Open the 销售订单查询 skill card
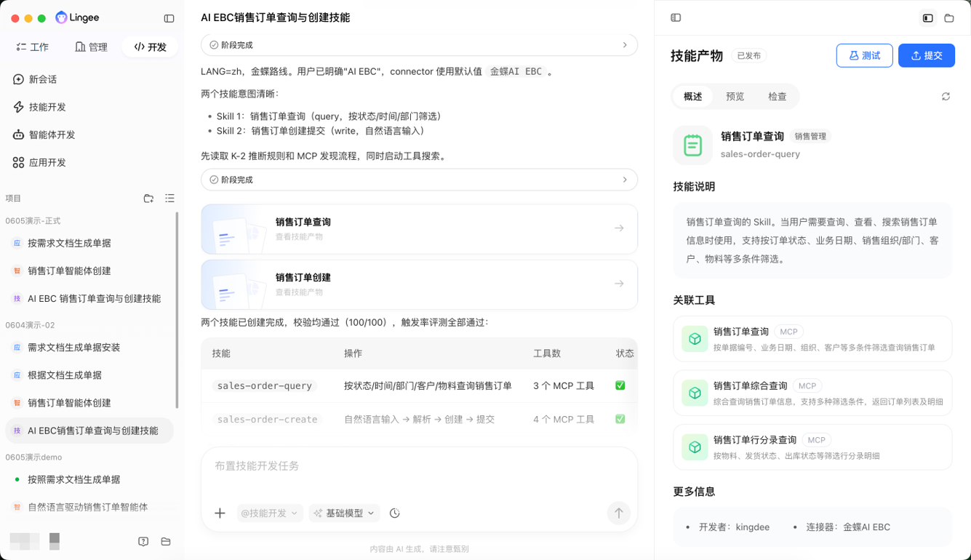The height and width of the screenshot is (560, 971). point(419,229)
